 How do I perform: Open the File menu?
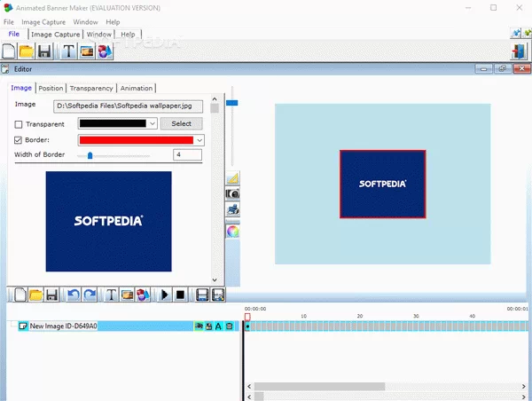pos(9,22)
